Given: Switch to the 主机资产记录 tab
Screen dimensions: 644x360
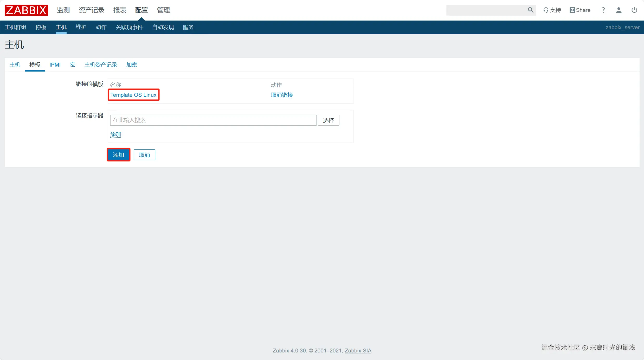Looking at the screenshot, I should click(101, 65).
